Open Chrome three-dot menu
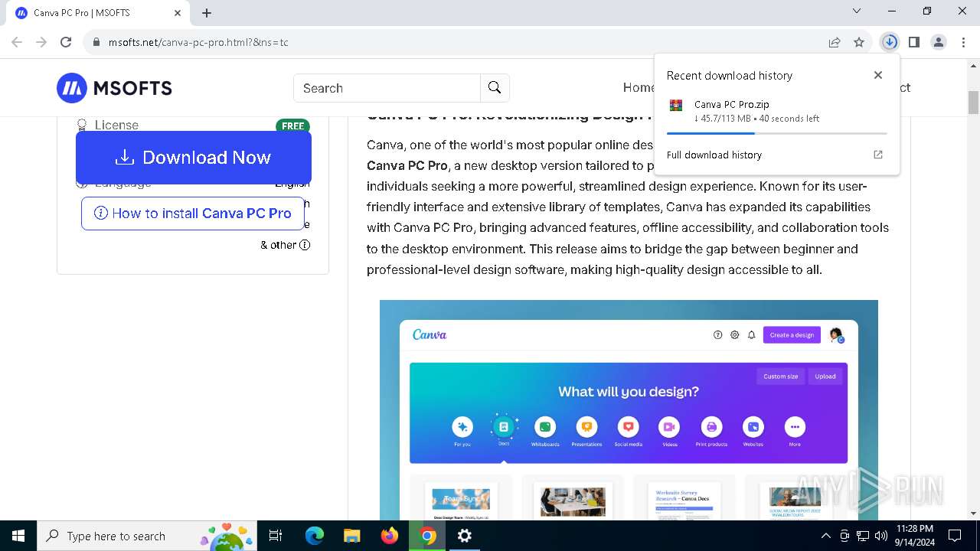 click(963, 42)
